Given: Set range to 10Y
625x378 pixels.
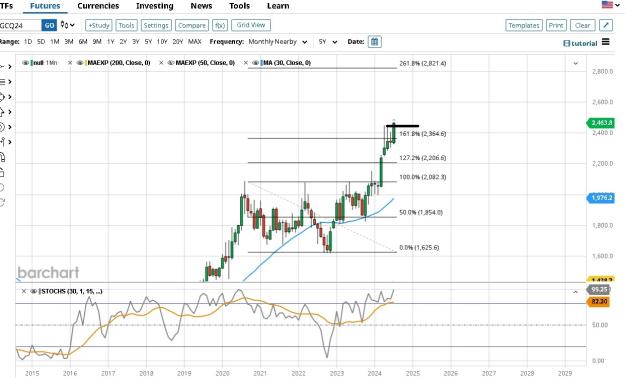Looking at the screenshot, I should 162,41.
